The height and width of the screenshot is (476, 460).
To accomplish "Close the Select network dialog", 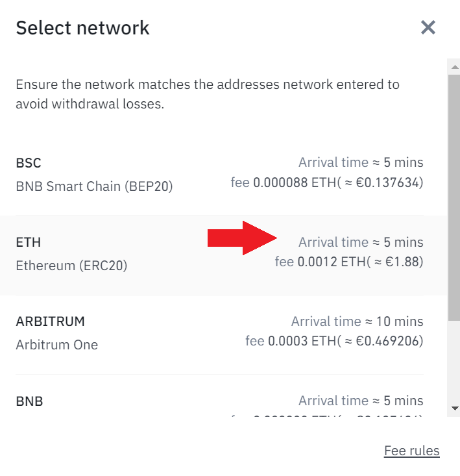I will [x=428, y=27].
